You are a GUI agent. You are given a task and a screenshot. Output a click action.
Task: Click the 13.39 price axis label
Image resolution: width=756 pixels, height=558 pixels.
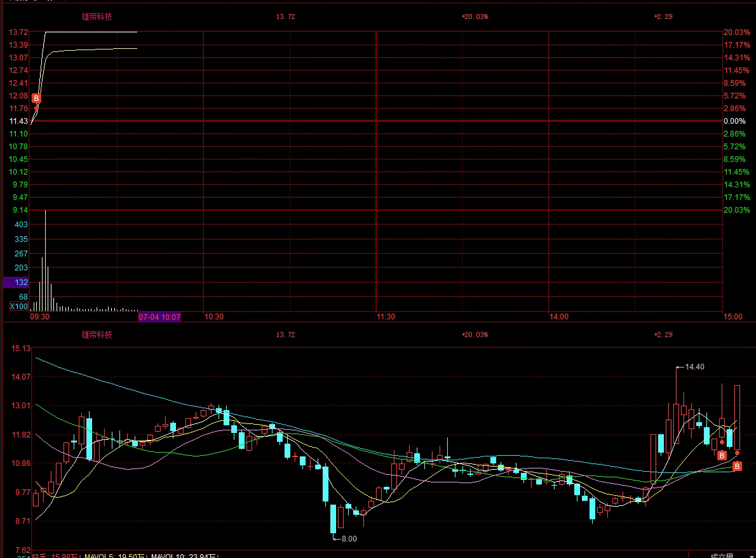click(x=19, y=45)
